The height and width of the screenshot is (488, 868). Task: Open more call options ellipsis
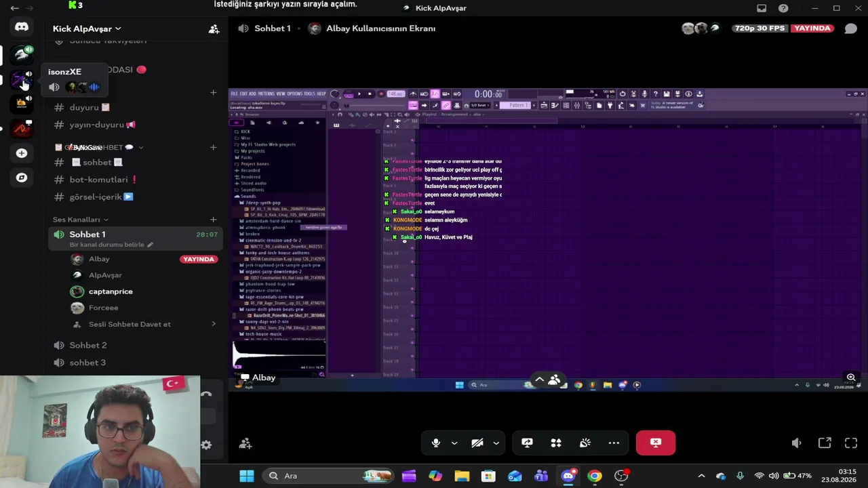point(614,443)
